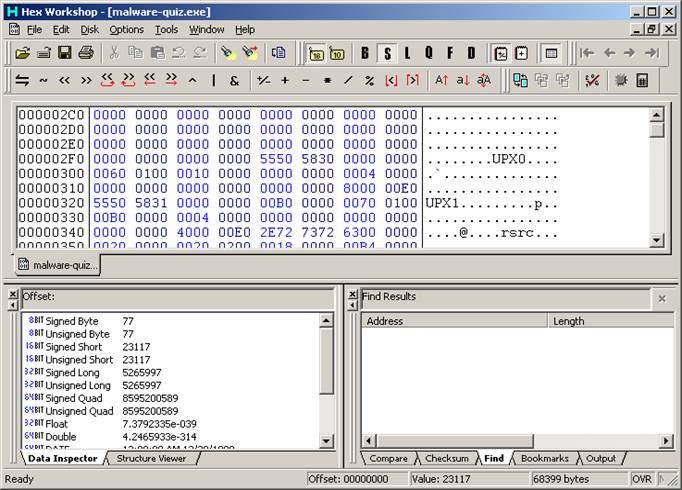Open the Options menu

(x=126, y=30)
